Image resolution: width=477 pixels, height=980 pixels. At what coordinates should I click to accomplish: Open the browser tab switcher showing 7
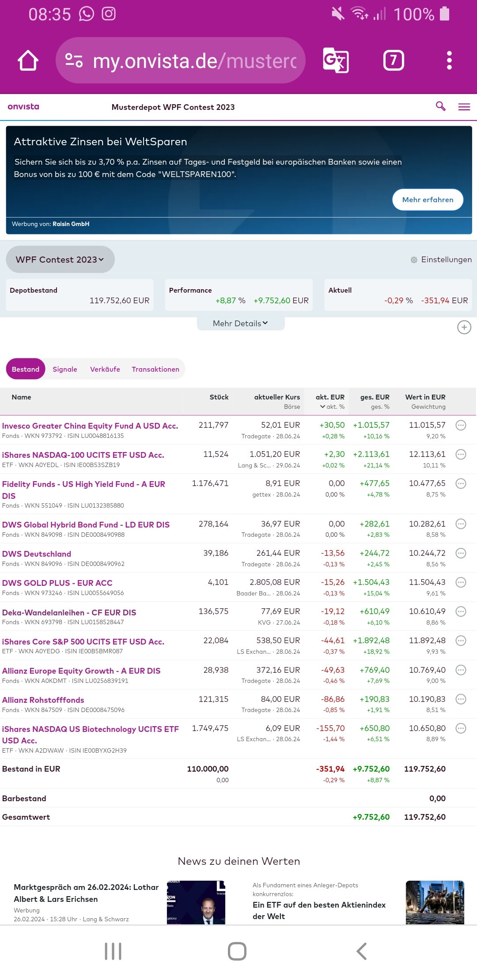tap(394, 60)
